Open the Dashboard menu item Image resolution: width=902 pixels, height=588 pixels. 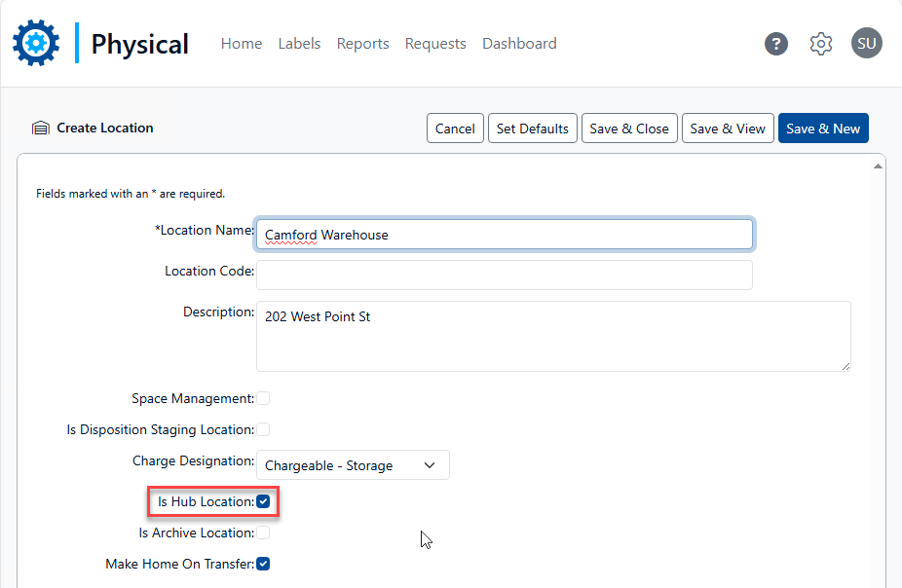tap(519, 44)
